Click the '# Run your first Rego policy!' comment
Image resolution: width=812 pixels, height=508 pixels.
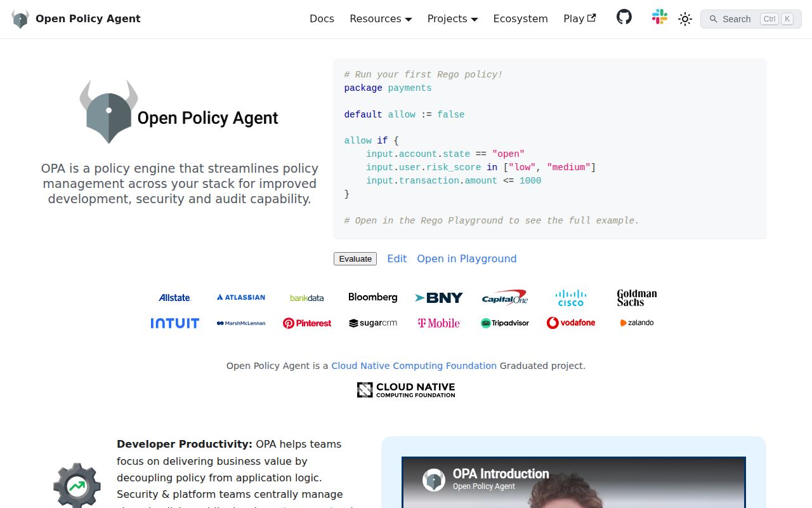(423, 75)
